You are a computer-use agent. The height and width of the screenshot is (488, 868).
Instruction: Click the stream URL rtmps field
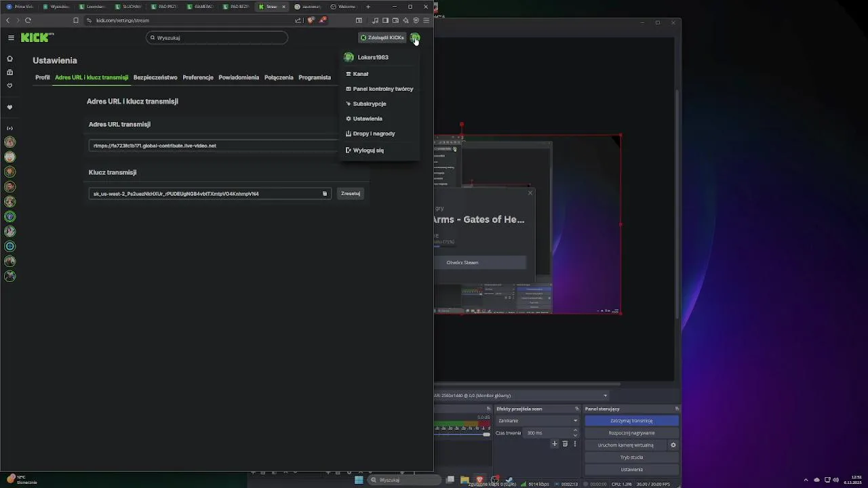[x=213, y=146]
